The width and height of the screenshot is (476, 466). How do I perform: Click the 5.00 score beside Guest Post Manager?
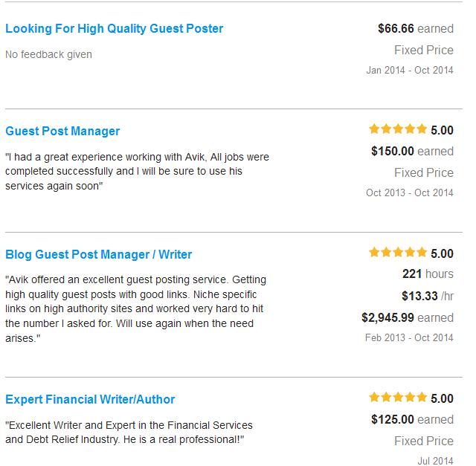pyautogui.click(x=442, y=130)
